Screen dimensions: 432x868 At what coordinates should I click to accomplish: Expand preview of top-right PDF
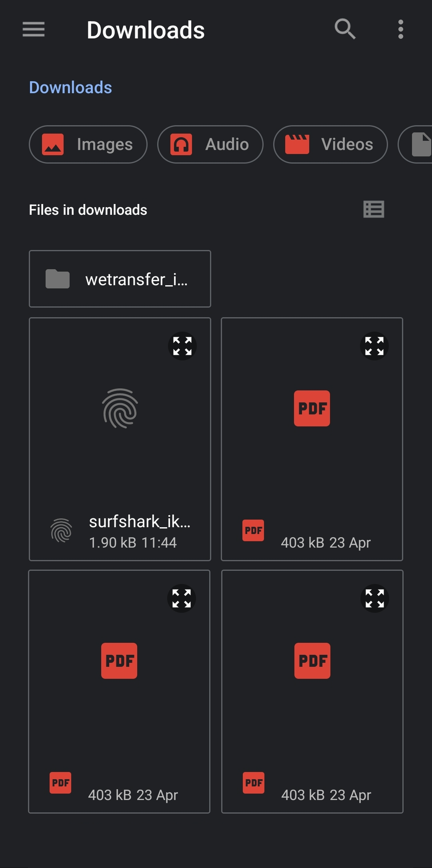374,346
